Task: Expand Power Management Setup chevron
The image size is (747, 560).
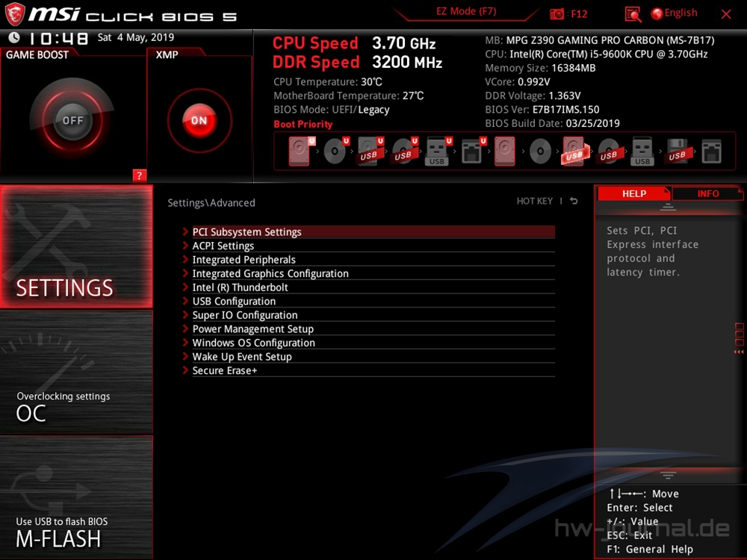Action: pyautogui.click(x=185, y=328)
